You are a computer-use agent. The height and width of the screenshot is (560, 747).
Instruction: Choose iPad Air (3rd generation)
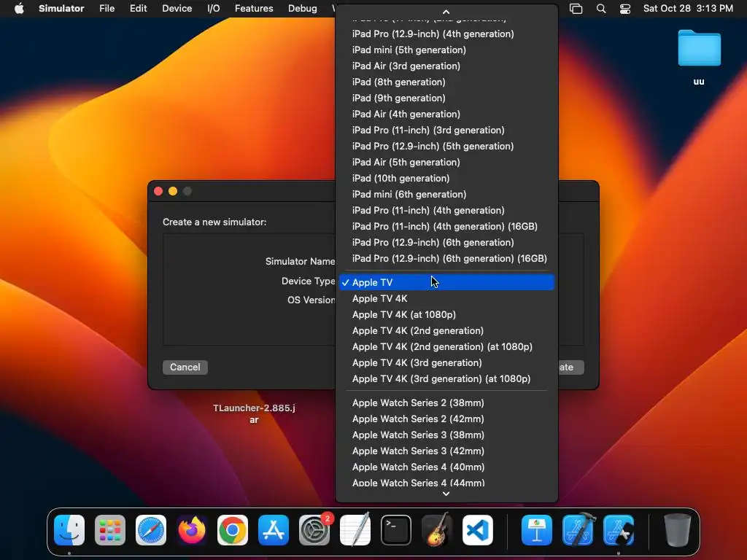(446, 66)
